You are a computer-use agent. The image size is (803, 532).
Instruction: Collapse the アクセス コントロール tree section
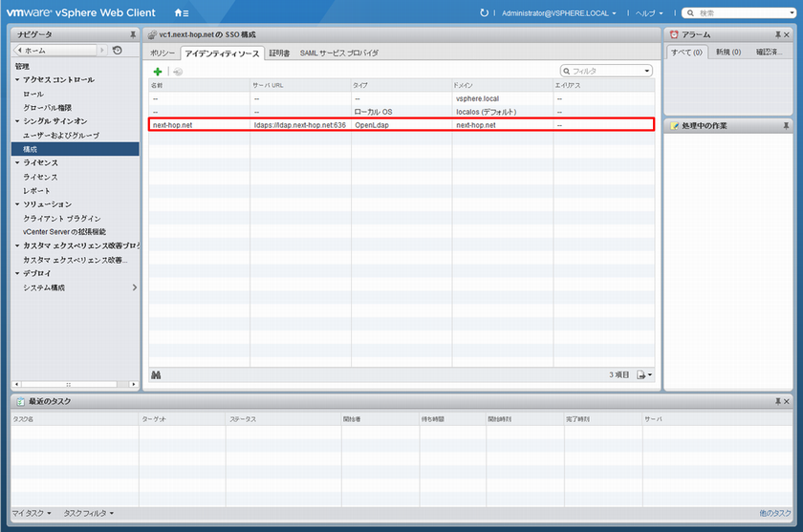(x=17, y=80)
